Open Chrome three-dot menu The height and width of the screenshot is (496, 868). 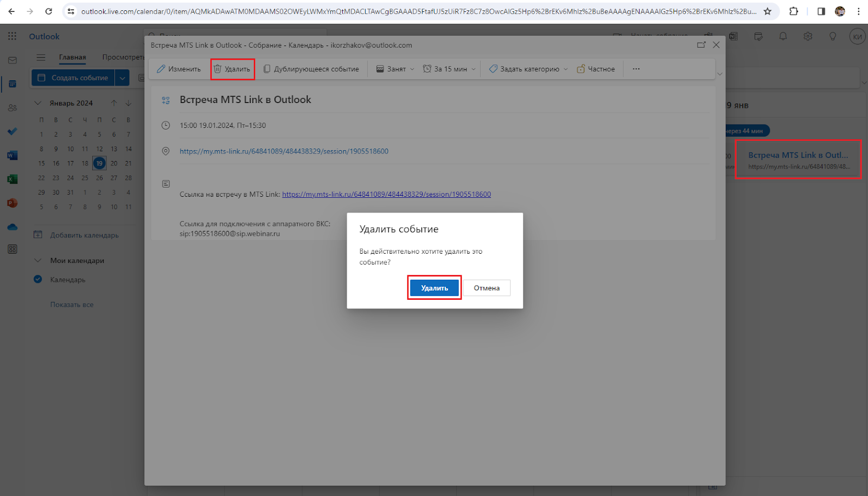coord(858,11)
